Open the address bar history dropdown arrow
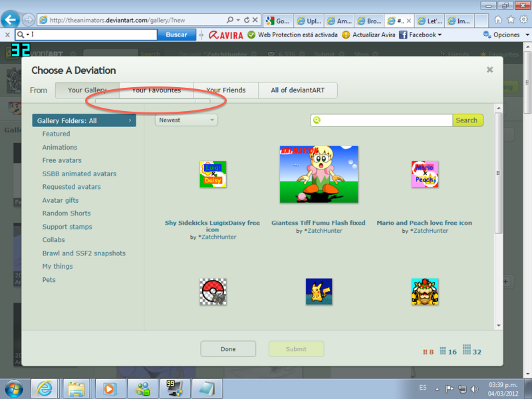The height and width of the screenshot is (399, 532). tap(238, 20)
